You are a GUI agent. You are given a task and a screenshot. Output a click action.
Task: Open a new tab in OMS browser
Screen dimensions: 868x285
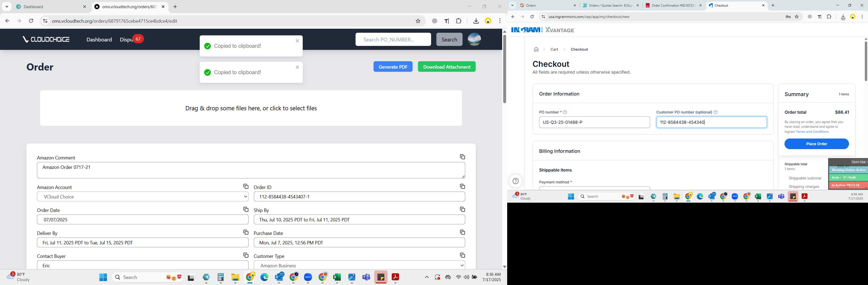(x=175, y=7)
